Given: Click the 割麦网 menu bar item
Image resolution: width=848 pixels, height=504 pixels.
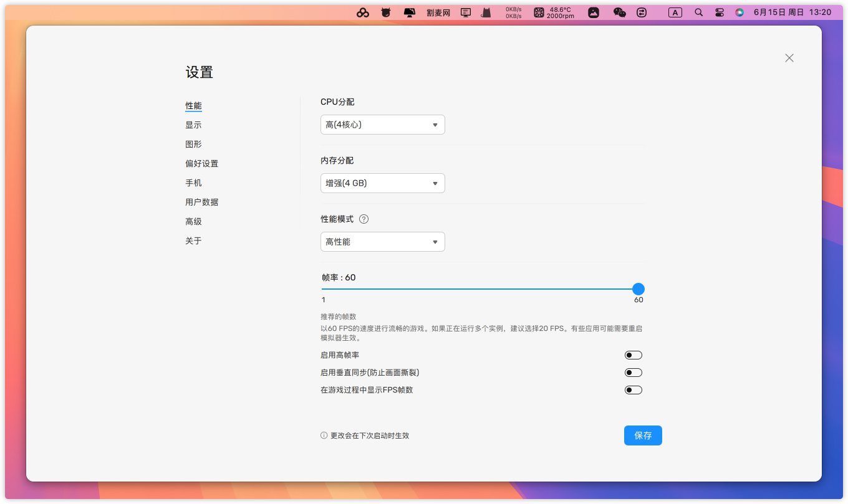Looking at the screenshot, I should (x=438, y=12).
